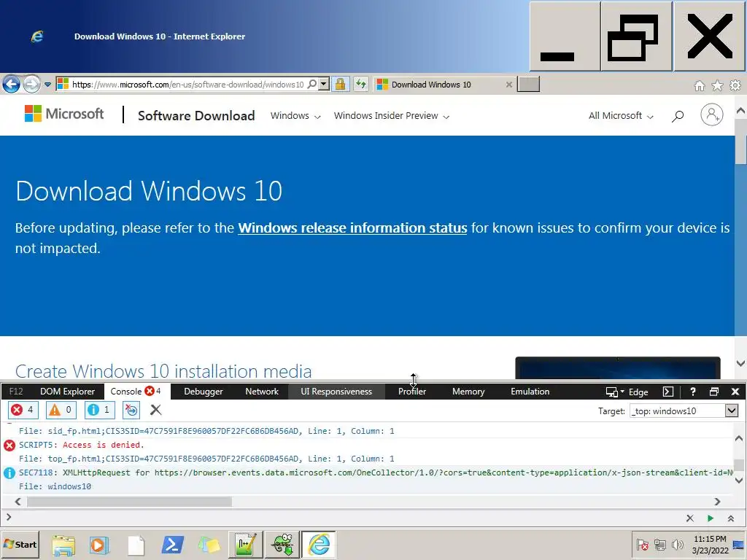This screenshot has width=747, height=560.
Task: Expand console to multiline input mode
Action: point(731,518)
